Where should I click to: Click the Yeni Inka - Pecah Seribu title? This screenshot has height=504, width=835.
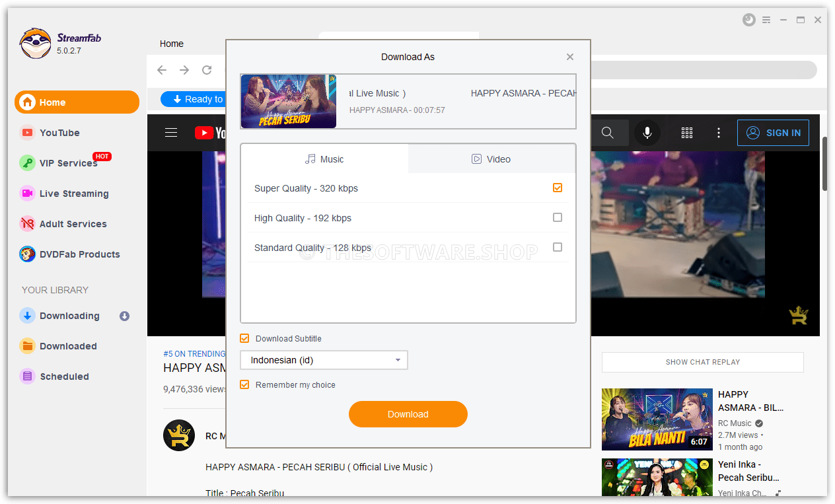(x=749, y=471)
